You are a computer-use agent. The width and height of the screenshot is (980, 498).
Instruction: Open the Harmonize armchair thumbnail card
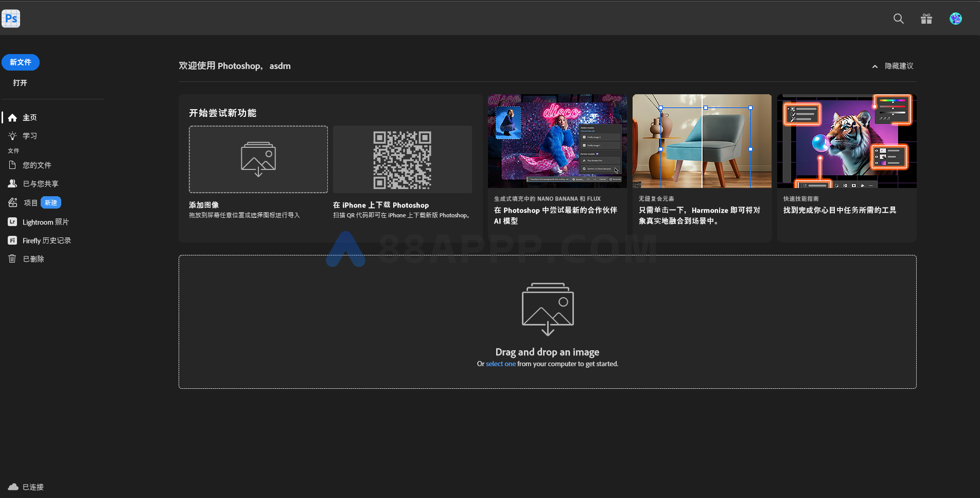click(702, 141)
